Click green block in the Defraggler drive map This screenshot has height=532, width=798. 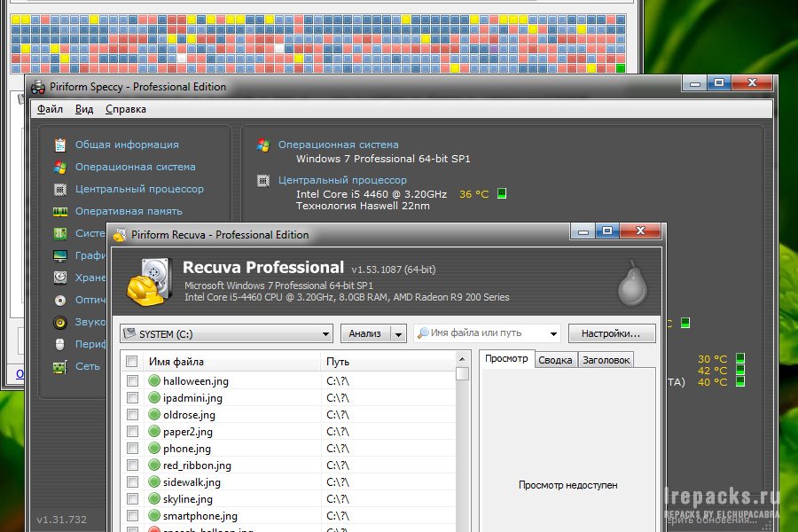point(621,68)
